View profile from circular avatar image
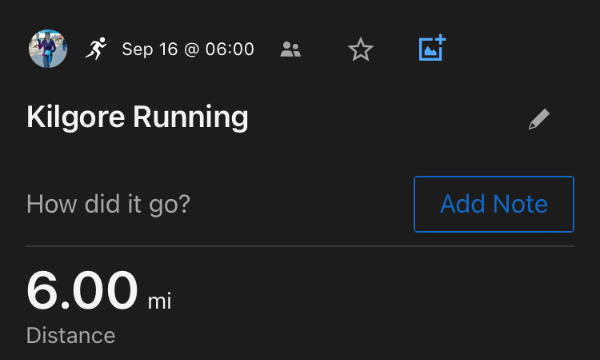 (48, 49)
